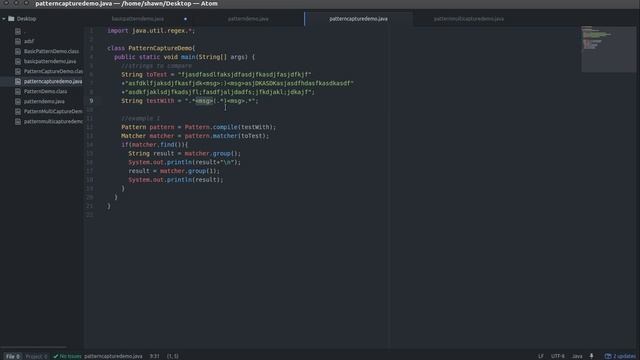
Task: Open patterndemo.java from the tree view
Action: pyautogui.click(x=44, y=101)
